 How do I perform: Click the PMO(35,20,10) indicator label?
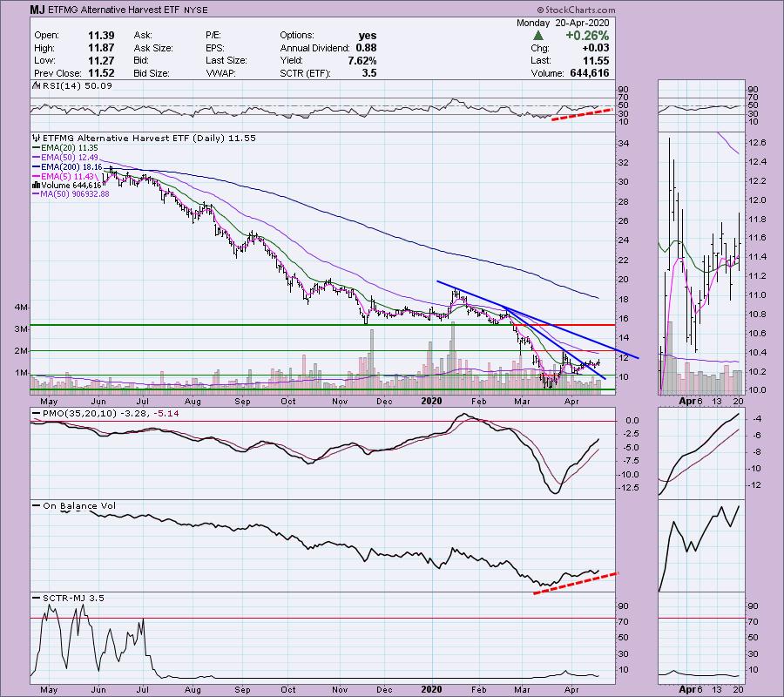pos(105,414)
